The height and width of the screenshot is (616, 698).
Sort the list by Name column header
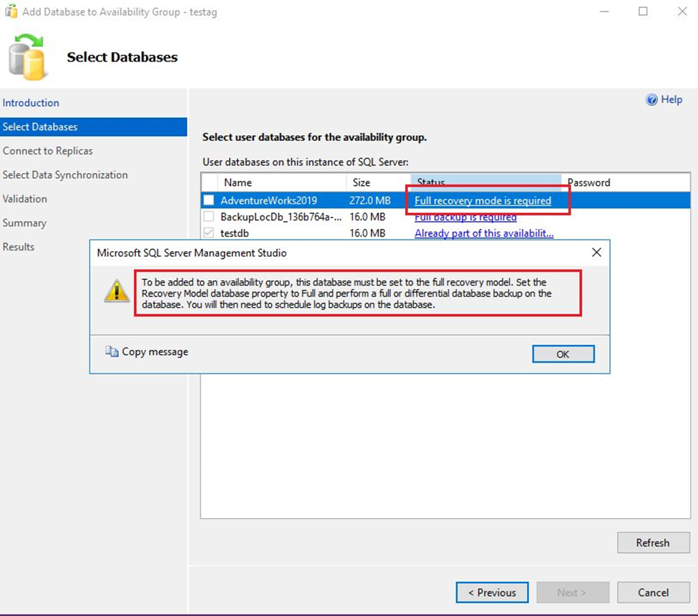(238, 182)
